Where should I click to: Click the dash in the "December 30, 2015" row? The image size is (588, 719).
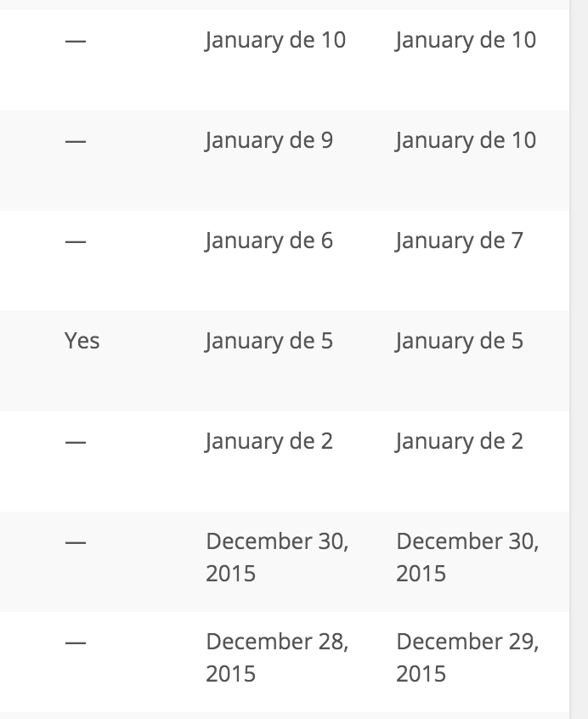click(76, 542)
